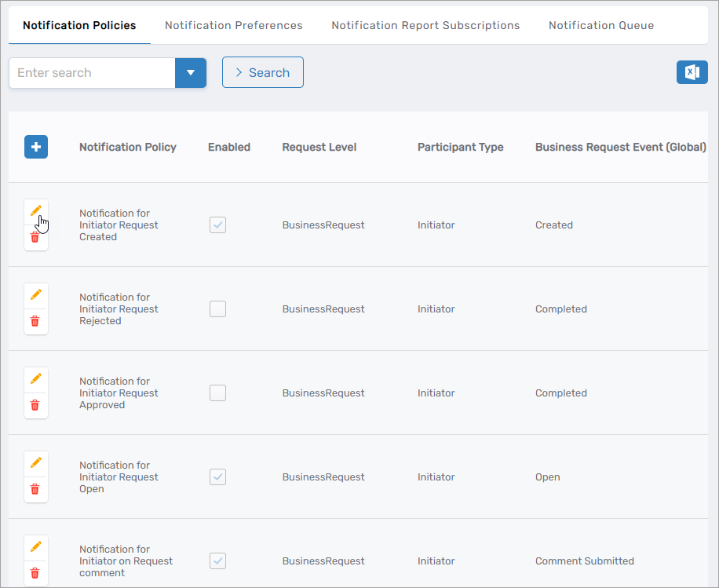Delete Notification for Initiator Request Approved
Image resolution: width=719 pixels, height=588 pixels.
(35, 405)
